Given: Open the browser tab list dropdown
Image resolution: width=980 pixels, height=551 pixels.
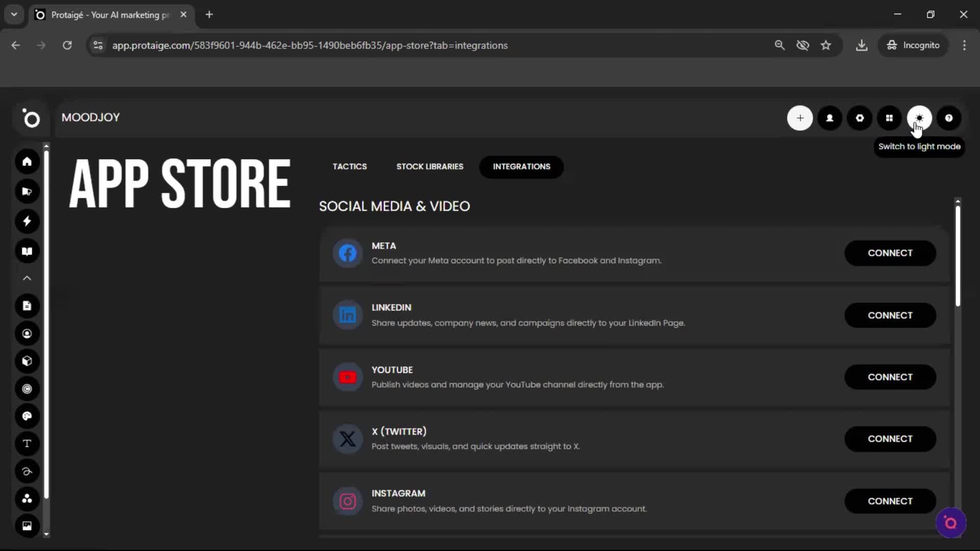Looking at the screenshot, I should pos(14,14).
